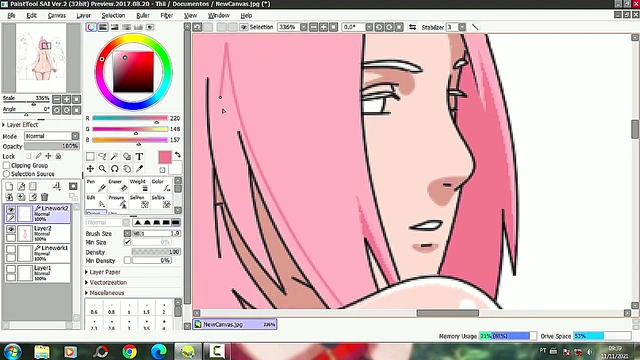Select the Rotate view tool
Screen dimensions: 640x360
115,169
